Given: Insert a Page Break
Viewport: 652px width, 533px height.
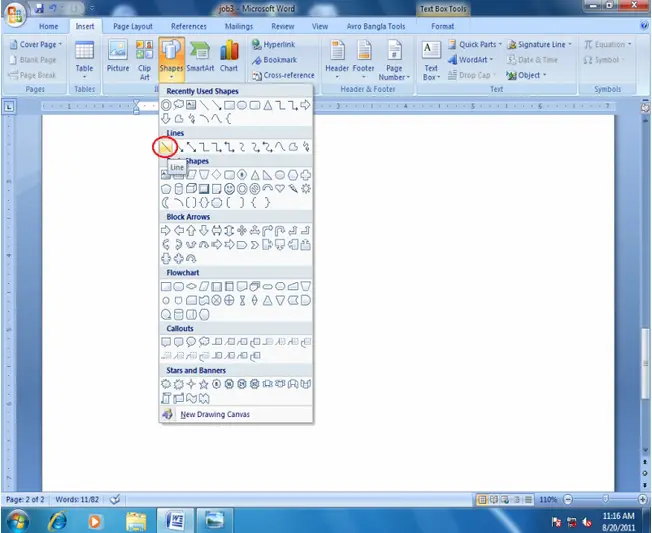Looking at the screenshot, I should pos(32,75).
